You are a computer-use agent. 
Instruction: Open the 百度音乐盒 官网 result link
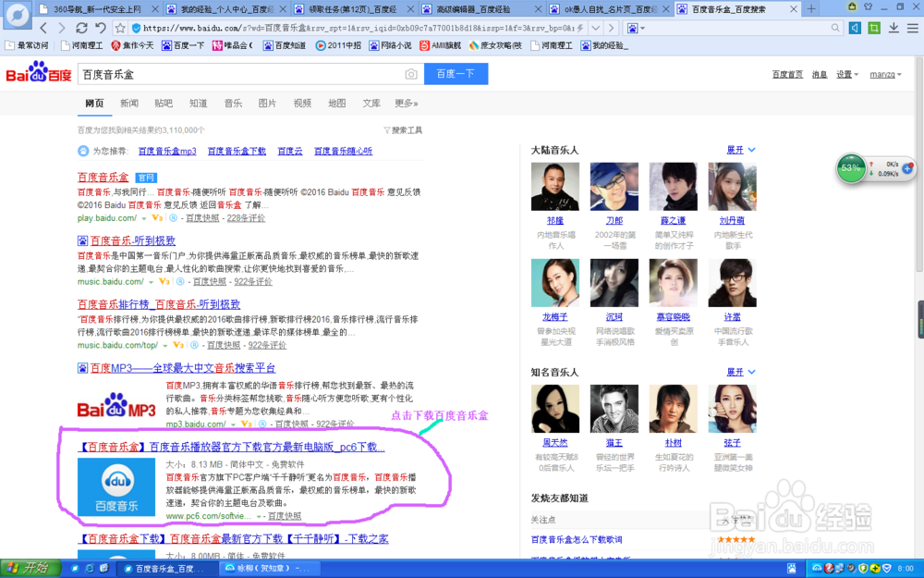click(103, 177)
